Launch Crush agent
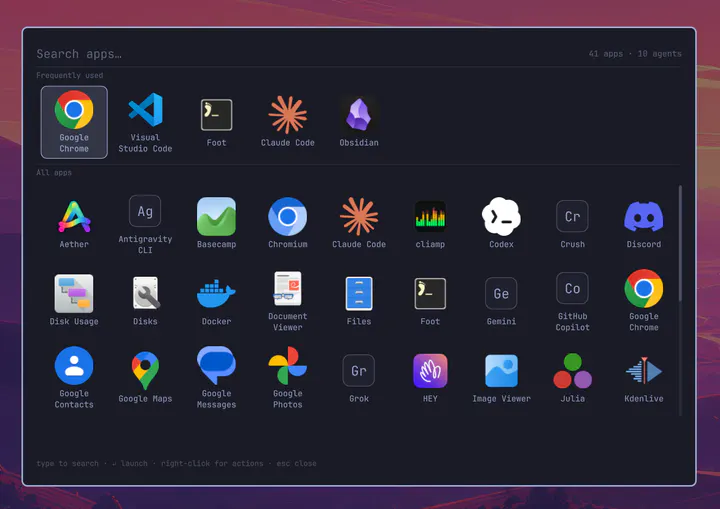This screenshot has width=720, height=509. point(572,224)
